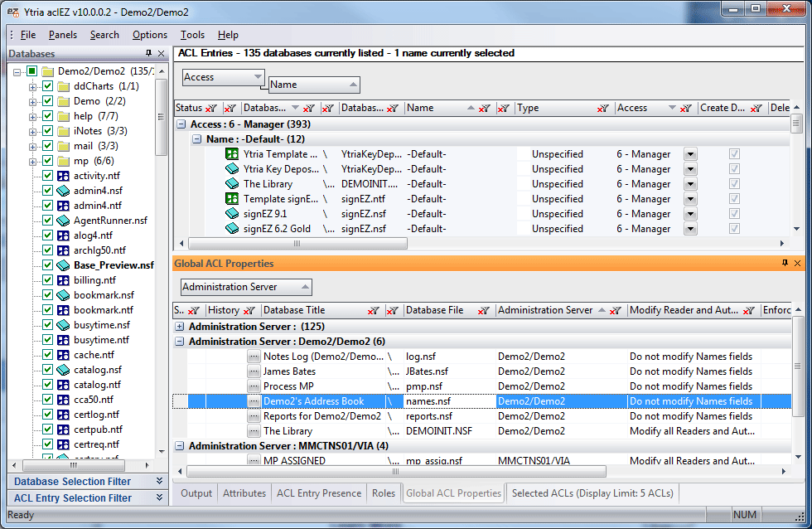
Task: Collapse the Name : -Default- group
Action: [197, 138]
